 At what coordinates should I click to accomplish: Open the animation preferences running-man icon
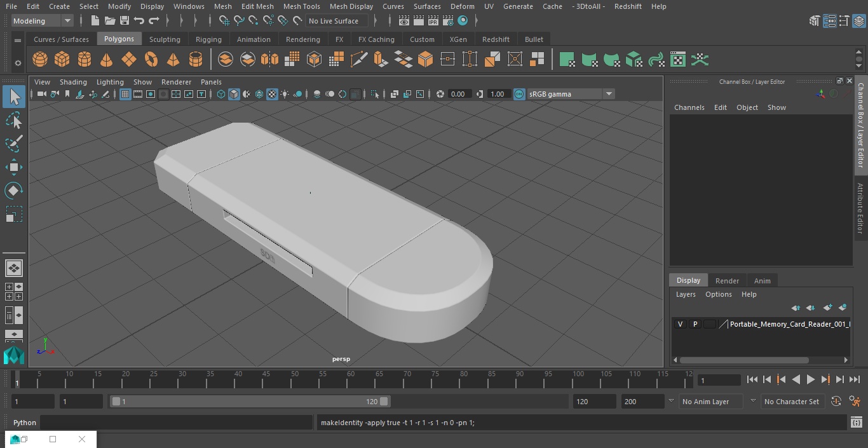pos(855,402)
